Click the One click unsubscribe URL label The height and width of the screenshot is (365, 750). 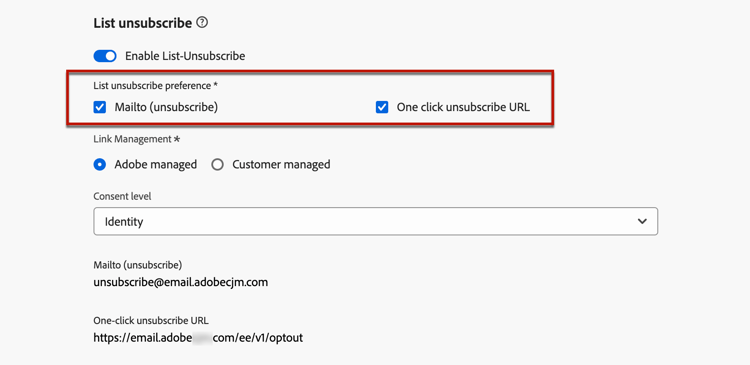tap(463, 108)
